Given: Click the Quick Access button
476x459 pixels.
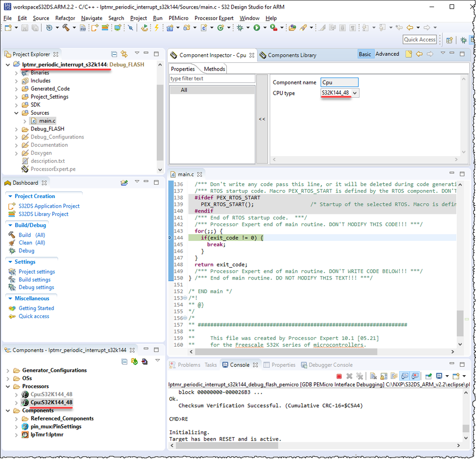Looking at the screenshot, I should [x=420, y=40].
